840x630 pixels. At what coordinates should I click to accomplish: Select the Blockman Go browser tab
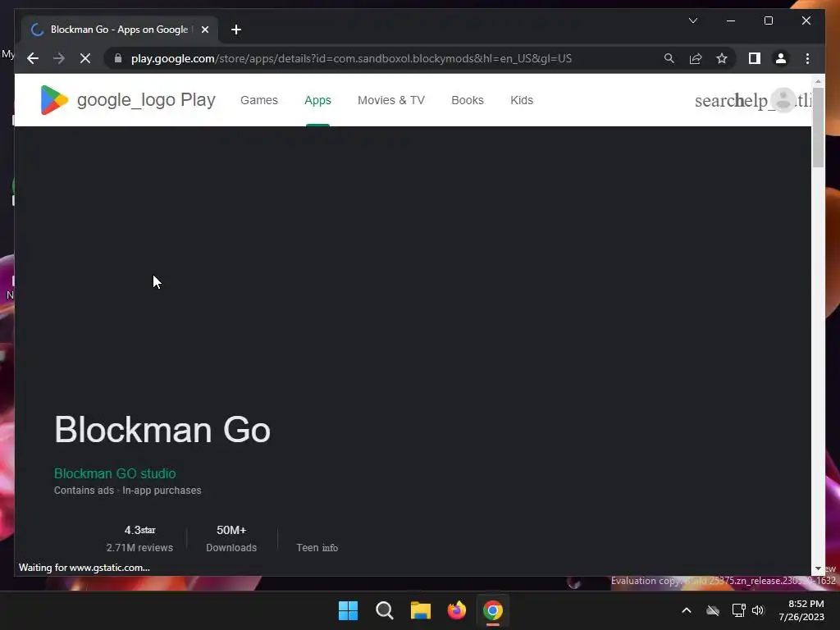click(x=119, y=30)
